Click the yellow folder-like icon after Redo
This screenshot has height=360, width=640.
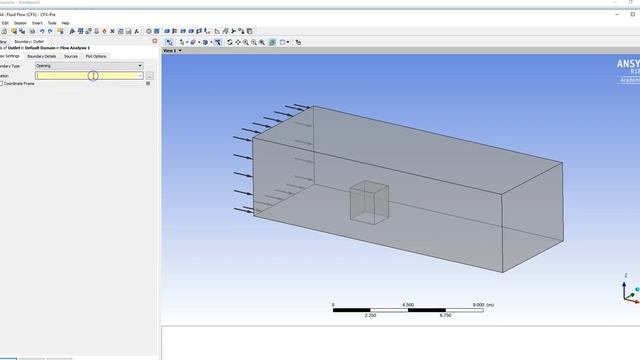(60, 31)
